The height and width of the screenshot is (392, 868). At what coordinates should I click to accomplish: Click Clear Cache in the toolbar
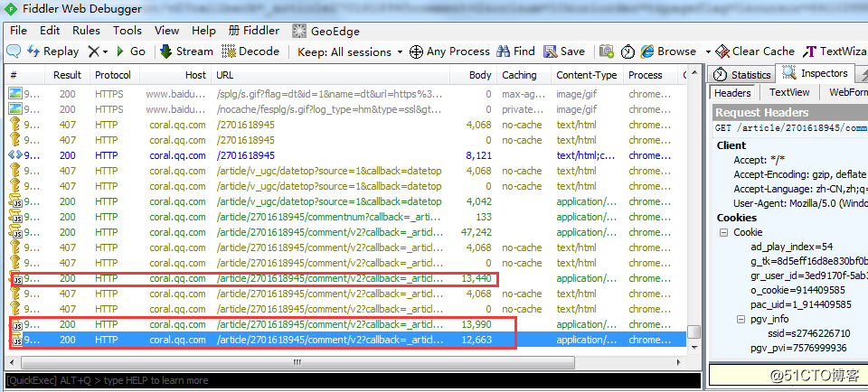(755, 51)
